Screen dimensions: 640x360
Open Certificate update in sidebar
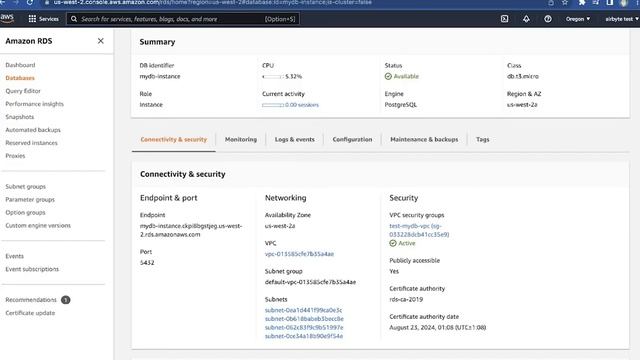pos(30,313)
